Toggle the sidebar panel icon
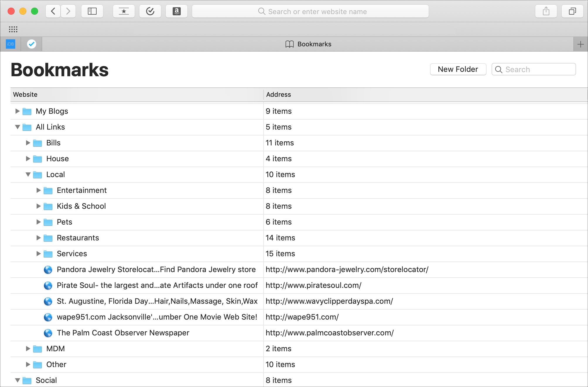The image size is (588, 387). (92, 11)
